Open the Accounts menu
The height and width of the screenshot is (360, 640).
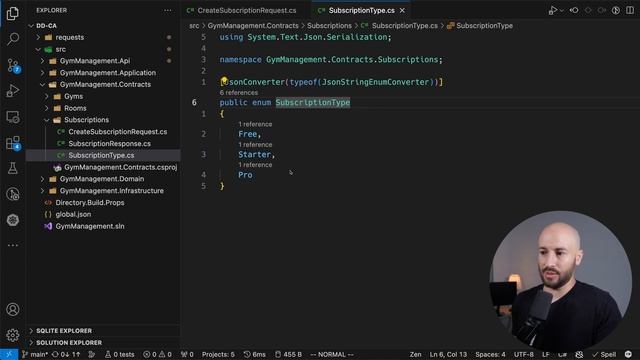13,309
